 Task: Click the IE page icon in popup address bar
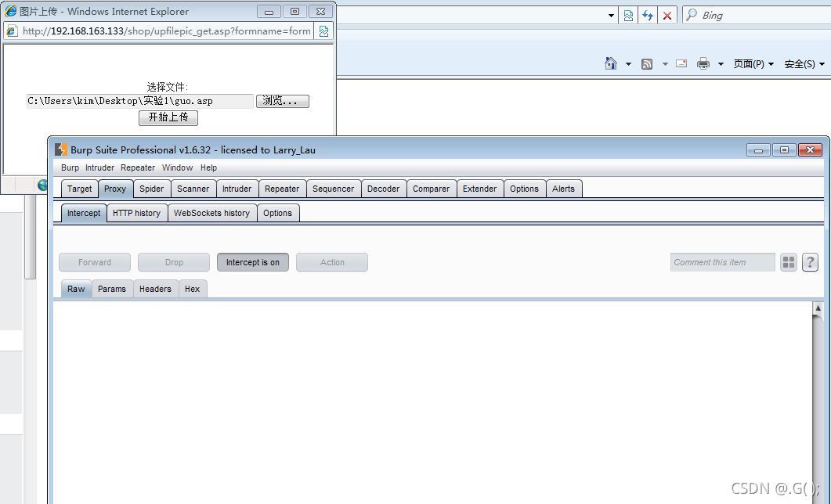(x=12, y=31)
